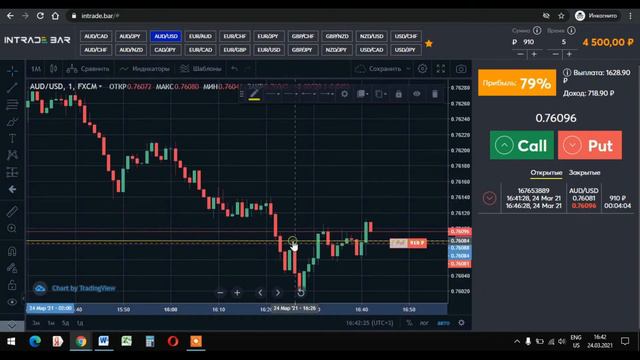Reset the chart view
The image size is (640, 360).
click(x=301, y=293)
